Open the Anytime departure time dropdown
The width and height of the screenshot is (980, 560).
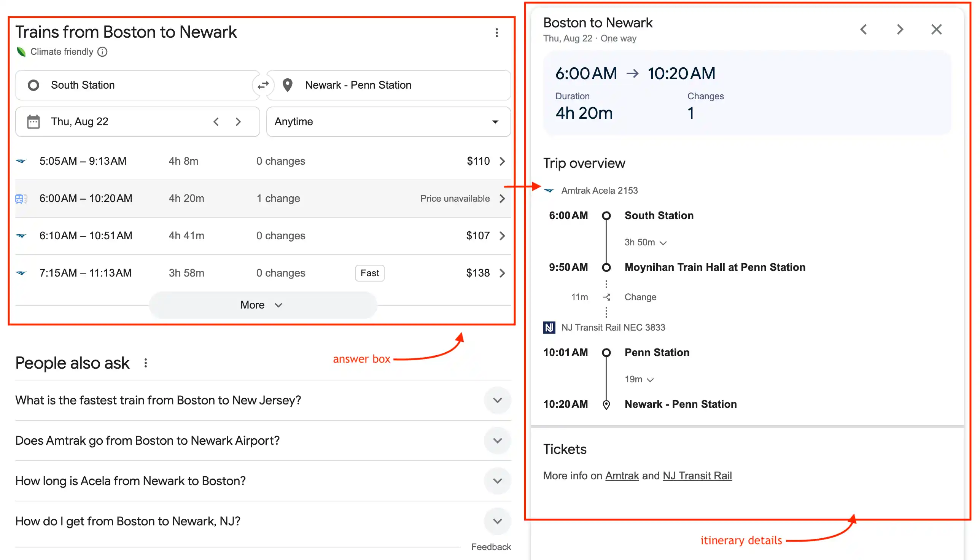[388, 121]
